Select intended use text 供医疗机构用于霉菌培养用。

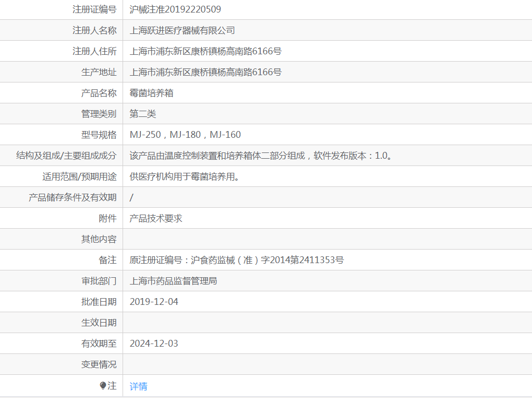(x=184, y=177)
